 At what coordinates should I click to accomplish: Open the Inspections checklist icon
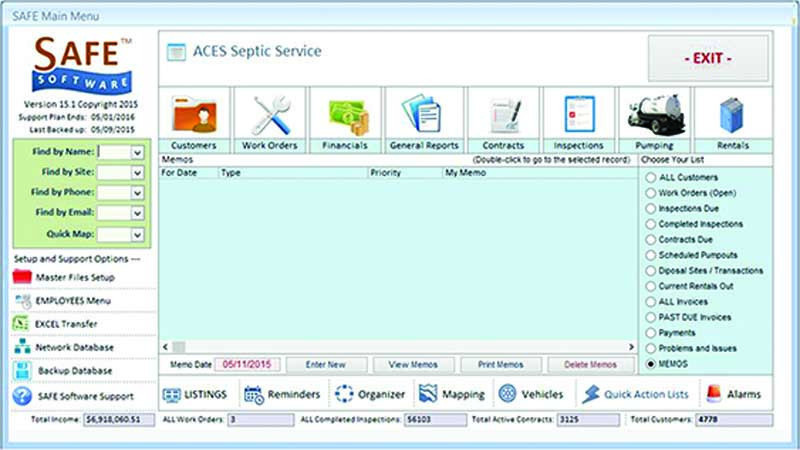(x=580, y=114)
